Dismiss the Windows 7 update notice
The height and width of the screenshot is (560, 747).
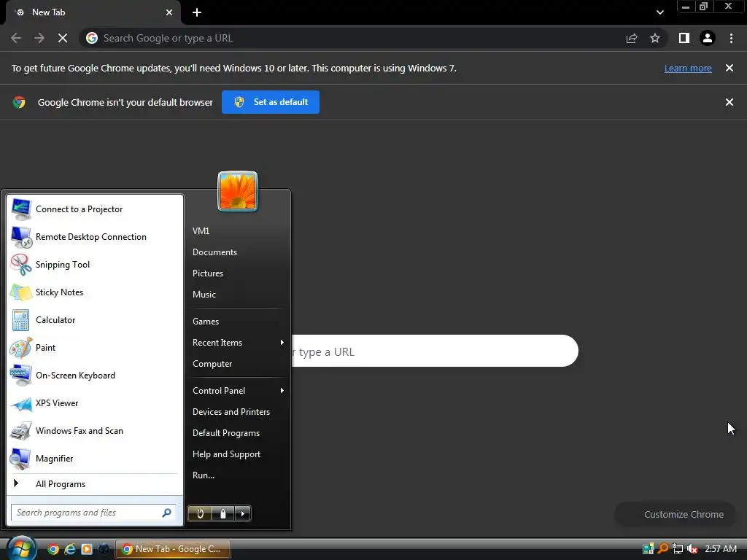729,68
